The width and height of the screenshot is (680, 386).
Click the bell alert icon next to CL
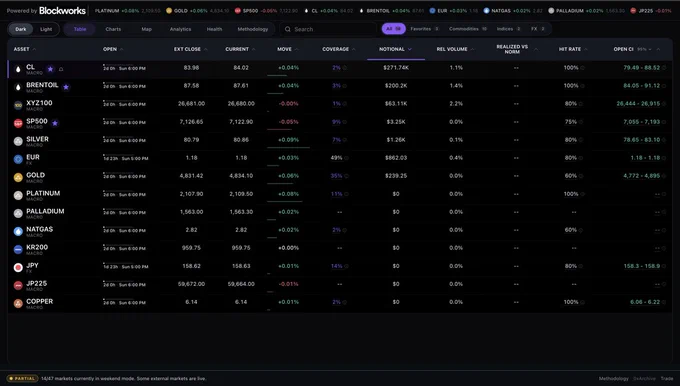(x=61, y=69)
